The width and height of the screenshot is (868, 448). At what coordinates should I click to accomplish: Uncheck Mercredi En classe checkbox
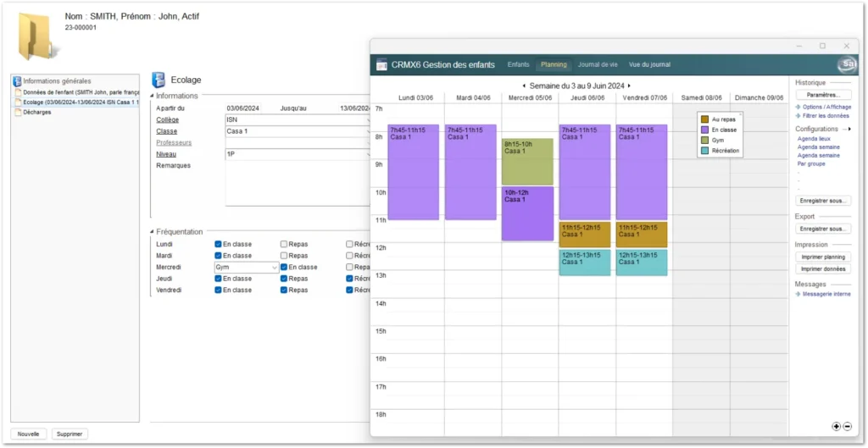tap(284, 267)
